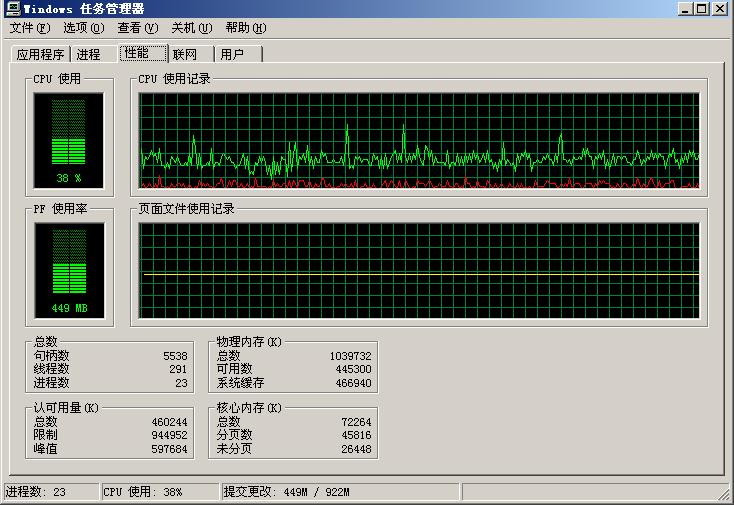Switch to the 联网 tab
734x505 pixels.
coord(191,55)
